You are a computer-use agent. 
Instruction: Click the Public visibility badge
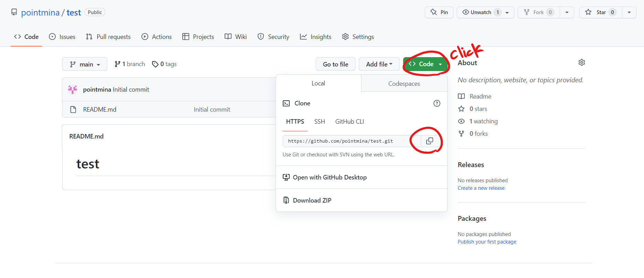95,12
